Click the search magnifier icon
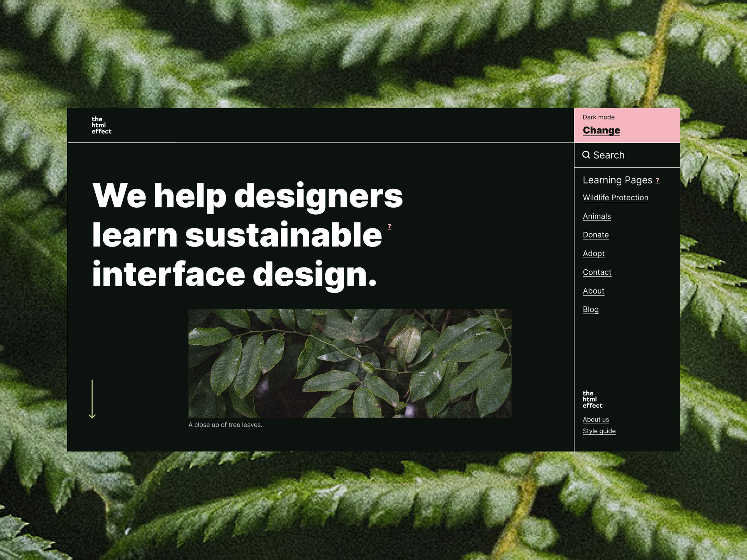This screenshot has width=747, height=560. (x=586, y=155)
